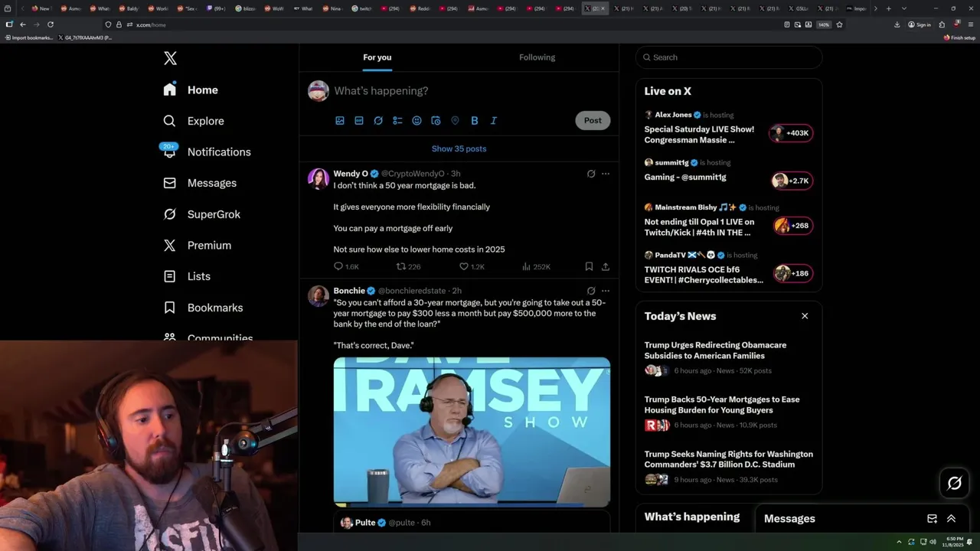View analytics of Wendy O's post
Screen dimensions: 980x551
click(x=536, y=266)
